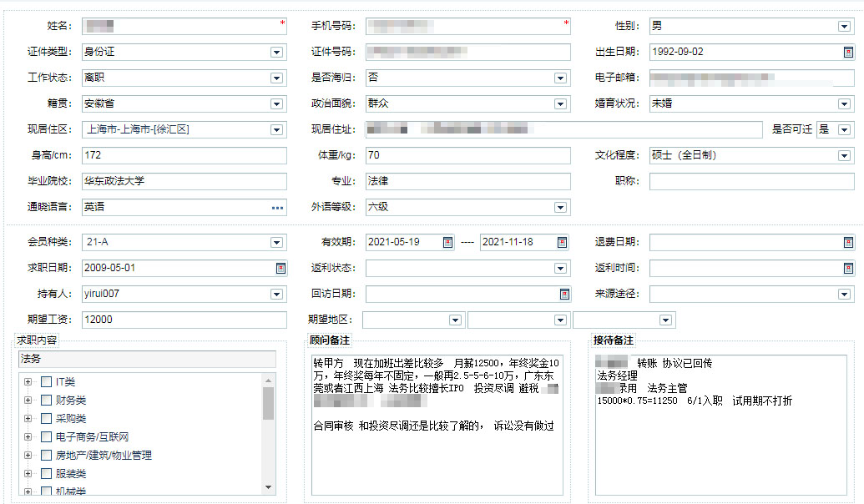Expand the 电子商务/互联网 tree node
Image resolution: width=864 pixels, height=504 pixels.
coord(28,436)
